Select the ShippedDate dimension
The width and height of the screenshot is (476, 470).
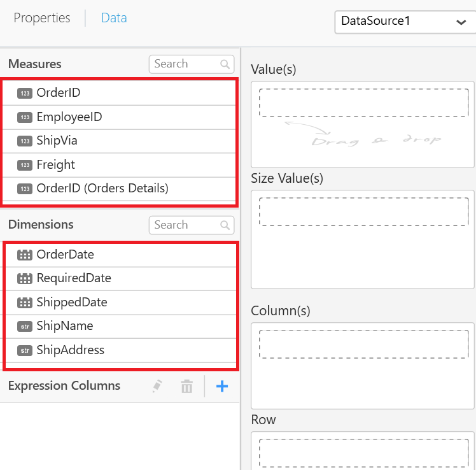(71, 303)
